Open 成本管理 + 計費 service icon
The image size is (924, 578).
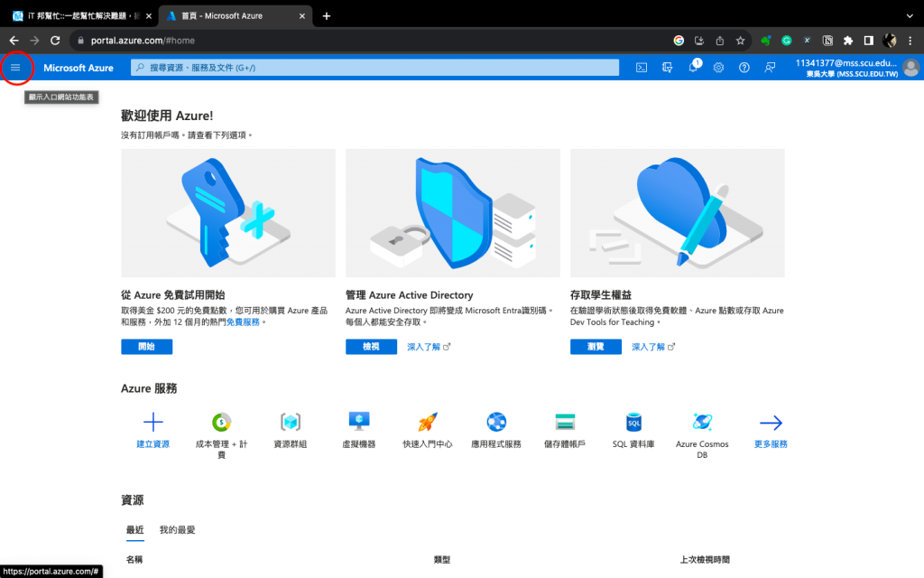tap(222, 423)
